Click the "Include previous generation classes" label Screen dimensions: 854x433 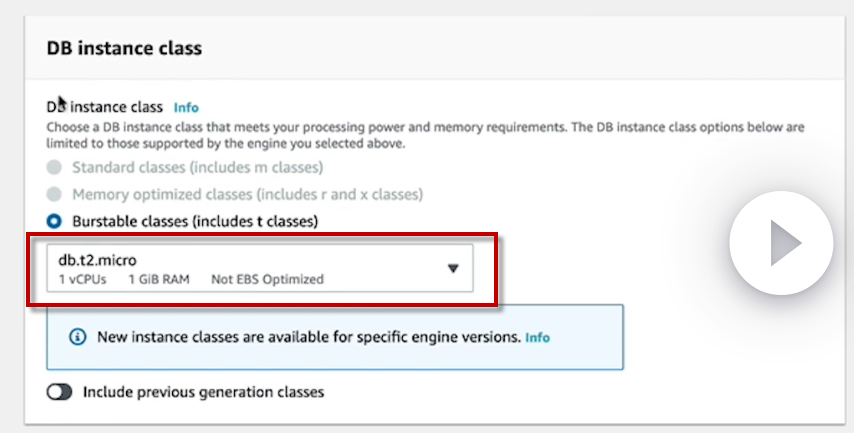point(203,392)
